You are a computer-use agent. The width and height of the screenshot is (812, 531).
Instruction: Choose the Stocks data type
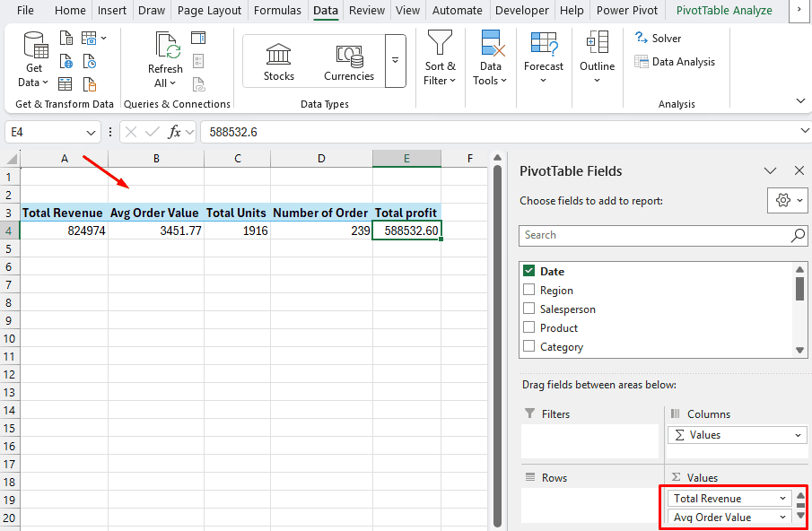click(x=279, y=62)
